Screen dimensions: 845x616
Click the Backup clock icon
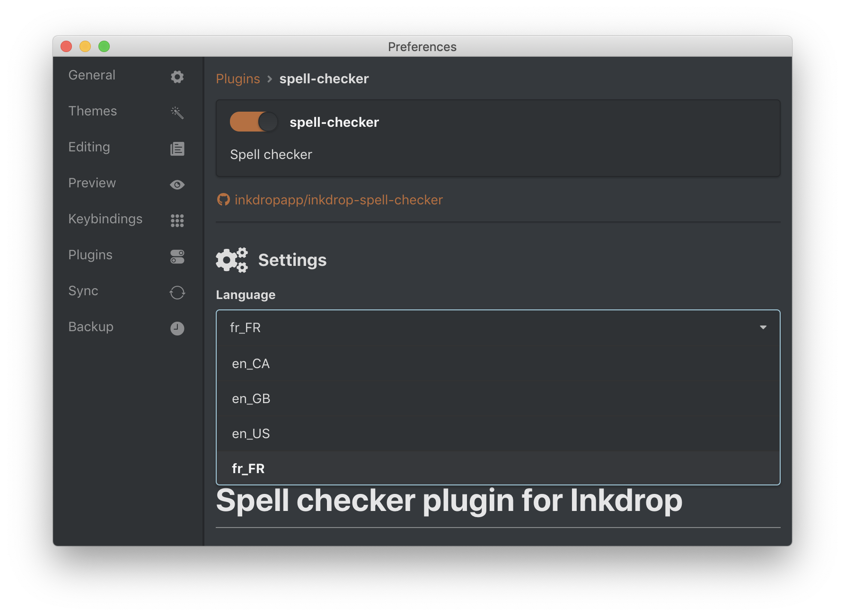(x=177, y=328)
